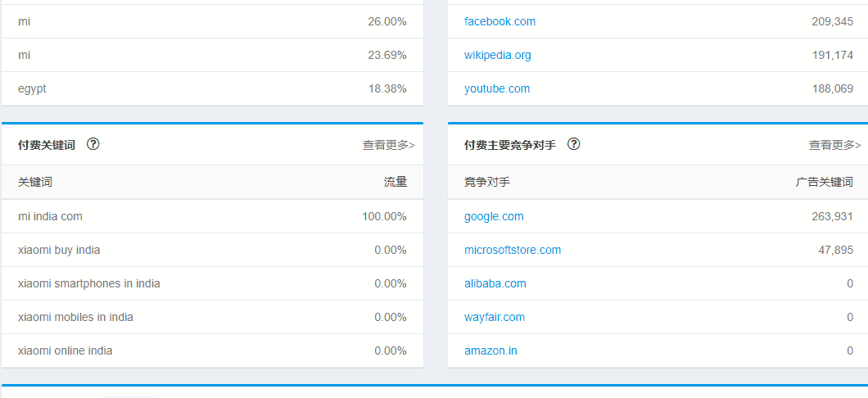Open the facebook.com link
The image size is (868, 398).
[x=500, y=21]
